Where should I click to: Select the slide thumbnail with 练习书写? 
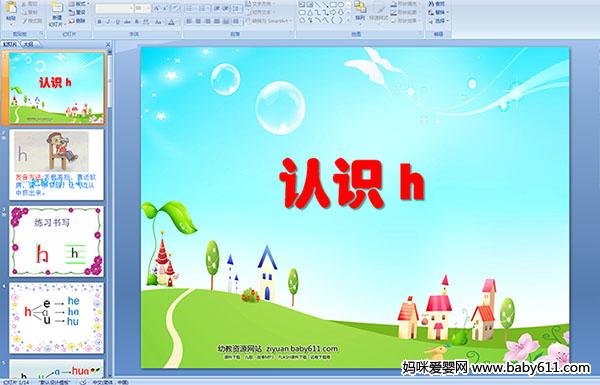[x=56, y=241]
